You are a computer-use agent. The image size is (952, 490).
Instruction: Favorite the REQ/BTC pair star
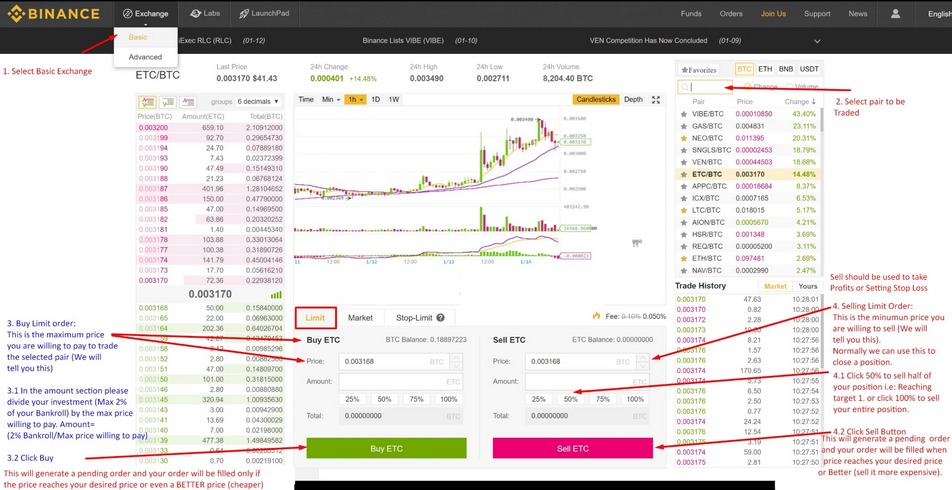tap(684, 247)
